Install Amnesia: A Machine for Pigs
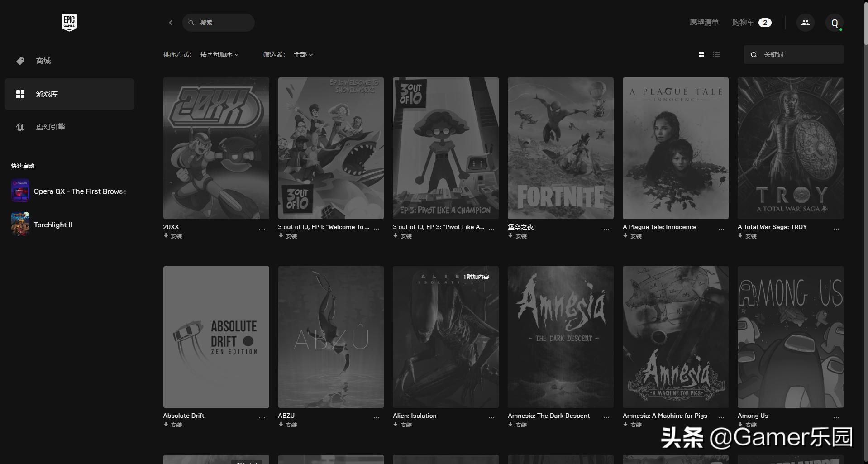This screenshot has width=868, height=464. click(632, 425)
